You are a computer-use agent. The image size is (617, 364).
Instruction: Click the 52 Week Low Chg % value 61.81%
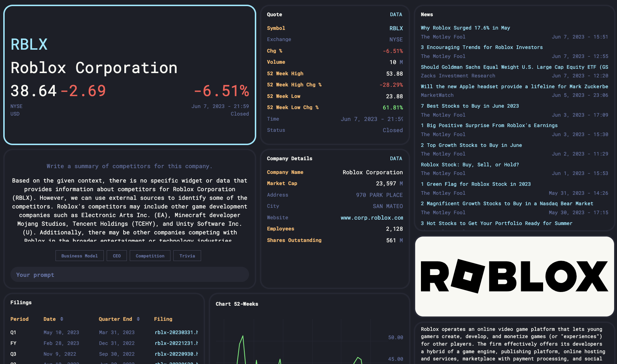point(392,107)
